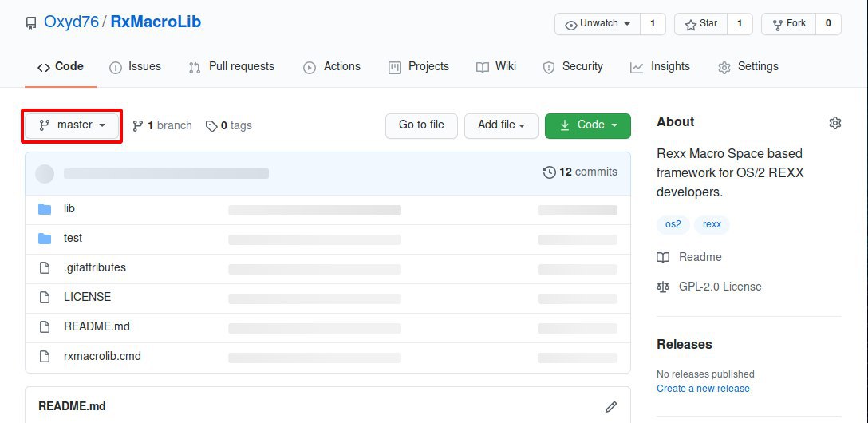Screen dimensions: 868x423
Task: Click the README.md edit pencil icon
Action: (611, 407)
